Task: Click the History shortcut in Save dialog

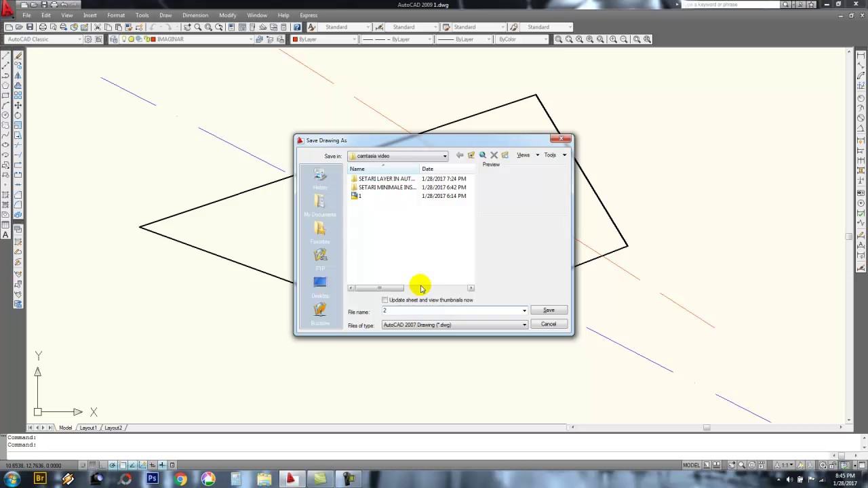Action: click(x=320, y=180)
